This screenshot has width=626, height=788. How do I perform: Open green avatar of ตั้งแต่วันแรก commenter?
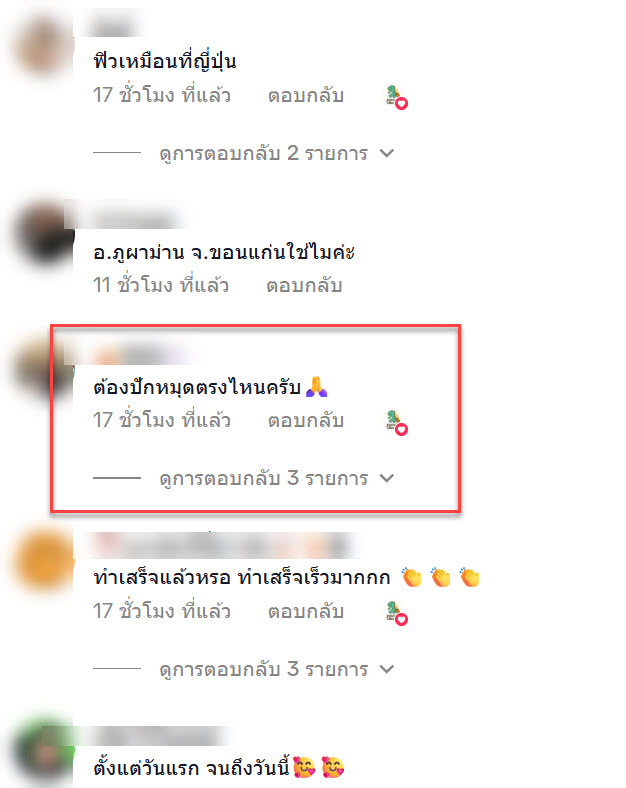tap(44, 753)
